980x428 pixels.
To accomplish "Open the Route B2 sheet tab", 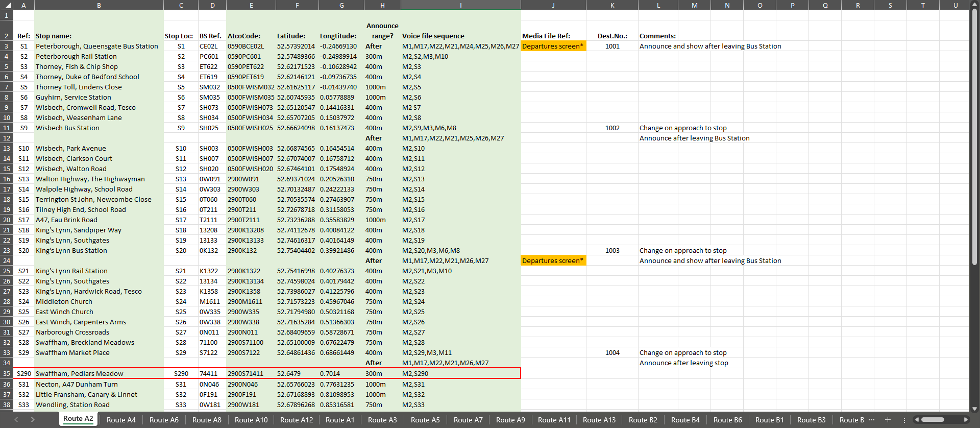I will [643, 420].
